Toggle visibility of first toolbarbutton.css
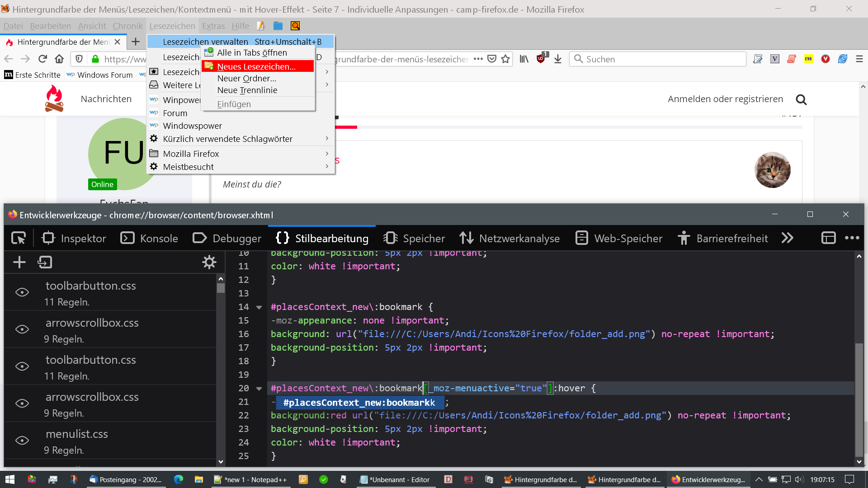Viewport: 868px width, 488px height. click(x=22, y=292)
